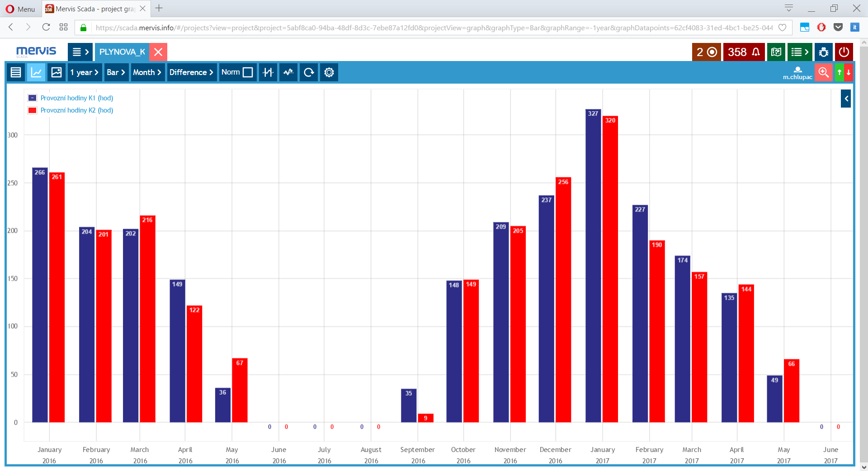Open the image export view icon
Image resolution: width=868 pixels, height=471 pixels.
point(57,72)
